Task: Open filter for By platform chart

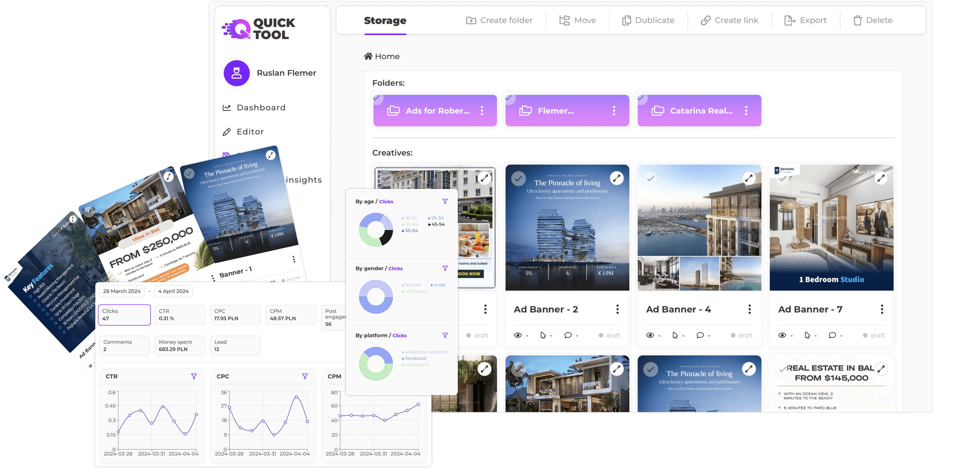Action: click(x=445, y=336)
